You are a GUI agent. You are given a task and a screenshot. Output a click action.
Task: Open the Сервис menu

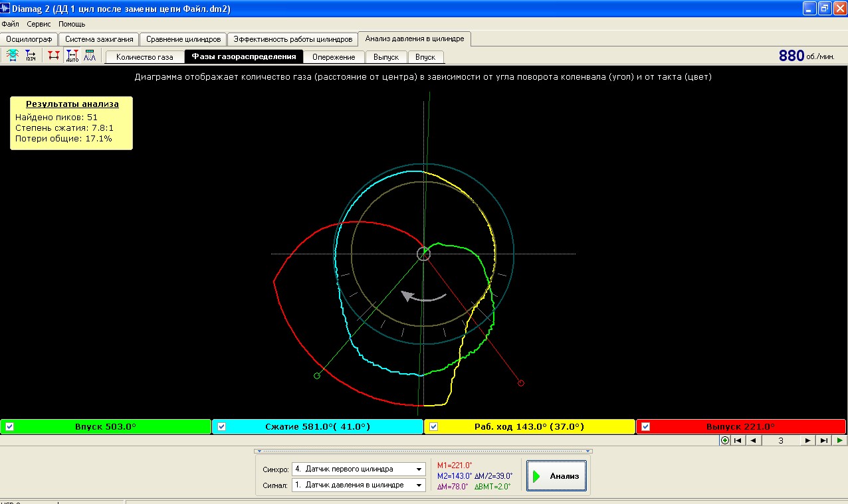tap(39, 24)
